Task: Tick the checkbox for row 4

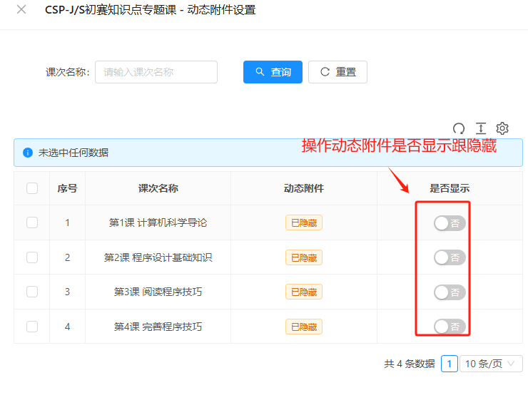Action: click(32, 326)
